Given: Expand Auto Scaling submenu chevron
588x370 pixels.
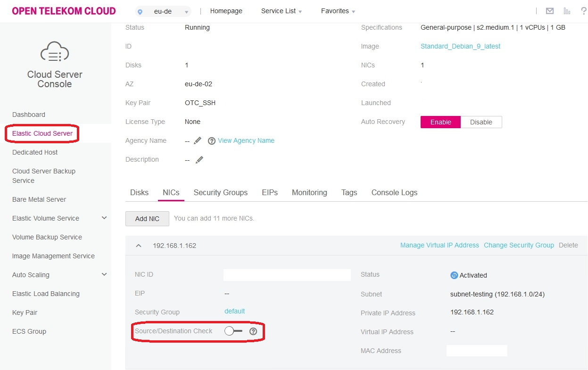Looking at the screenshot, I should click(x=104, y=274).
